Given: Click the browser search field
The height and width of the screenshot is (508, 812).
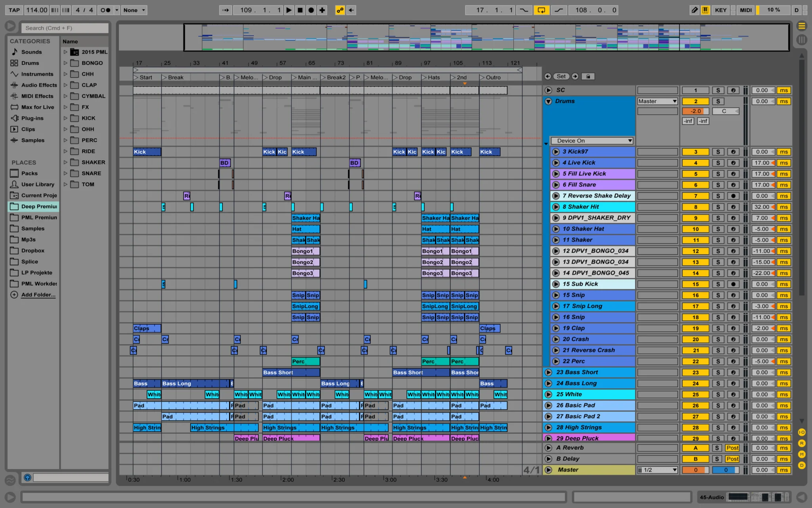Looking at the screenshot, I should [x=65, y=28].
